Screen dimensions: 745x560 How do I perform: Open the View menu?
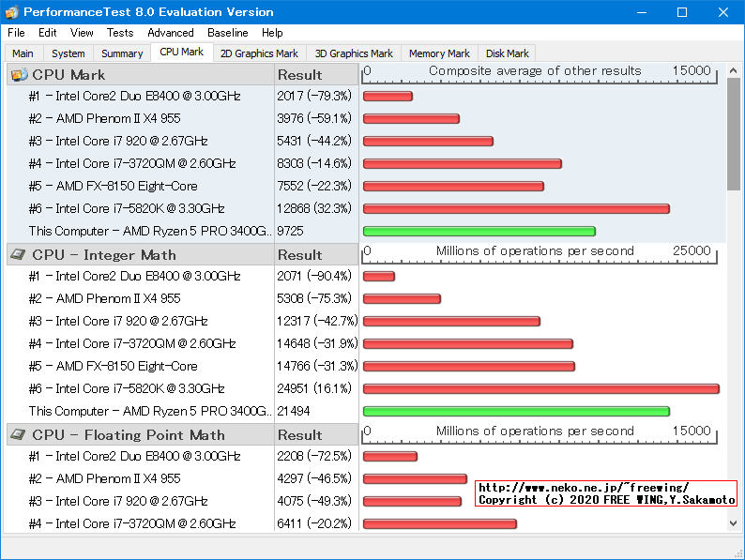(82, 33)
